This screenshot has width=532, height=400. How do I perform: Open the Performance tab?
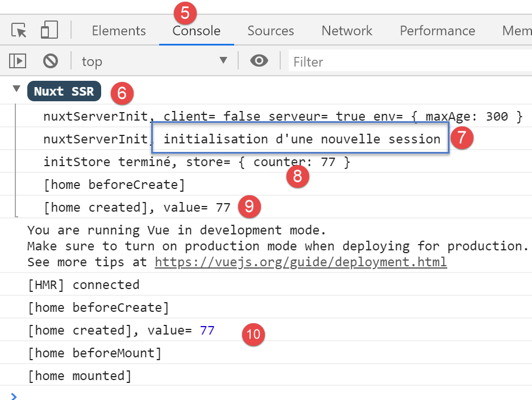[x=437, y=31]
